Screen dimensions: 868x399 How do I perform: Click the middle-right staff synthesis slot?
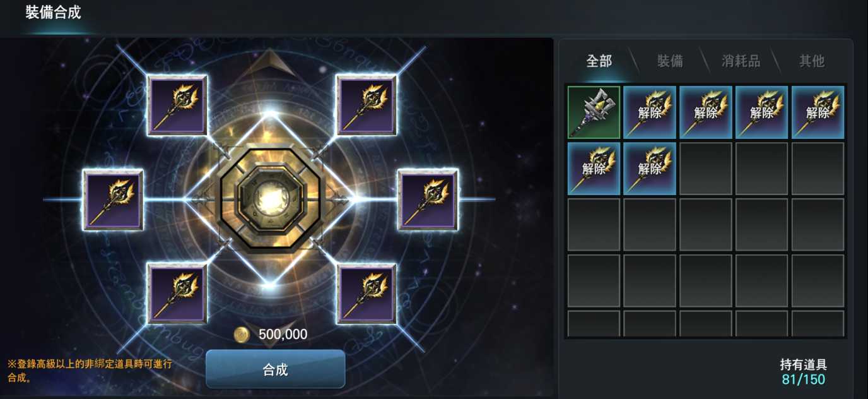428,199
